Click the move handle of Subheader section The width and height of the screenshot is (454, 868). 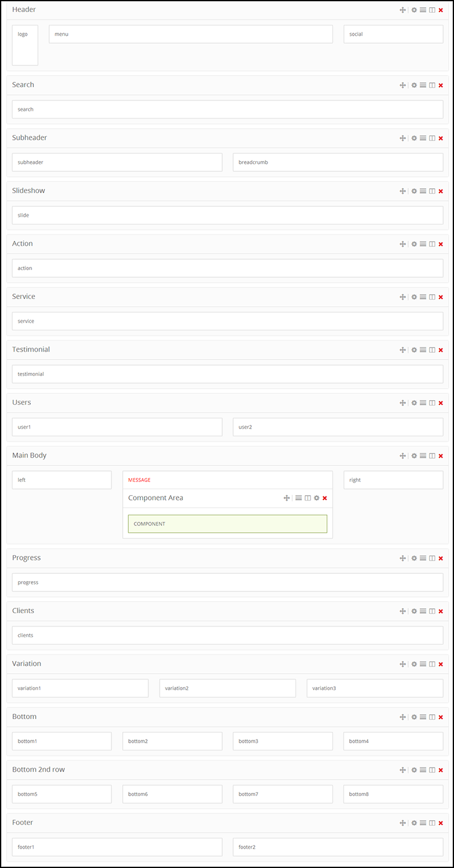pos(403,138)
